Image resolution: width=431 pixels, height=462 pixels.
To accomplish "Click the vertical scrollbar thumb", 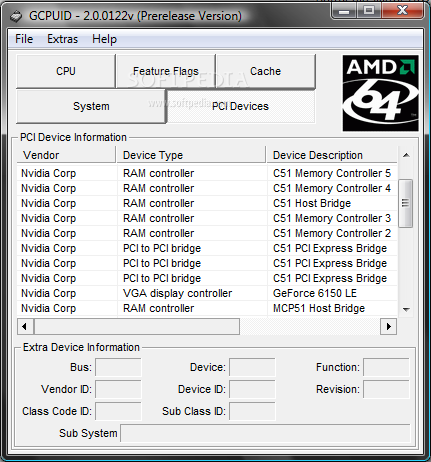I will click(x=406, y=203).
